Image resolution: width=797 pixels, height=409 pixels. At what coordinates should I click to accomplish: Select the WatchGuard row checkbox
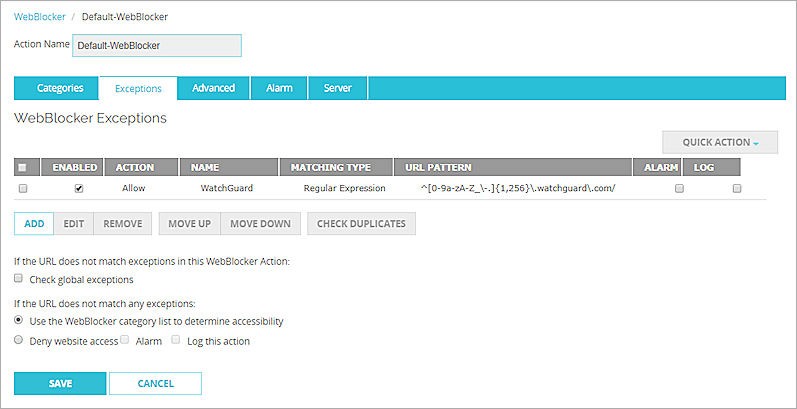click(23, 188)
